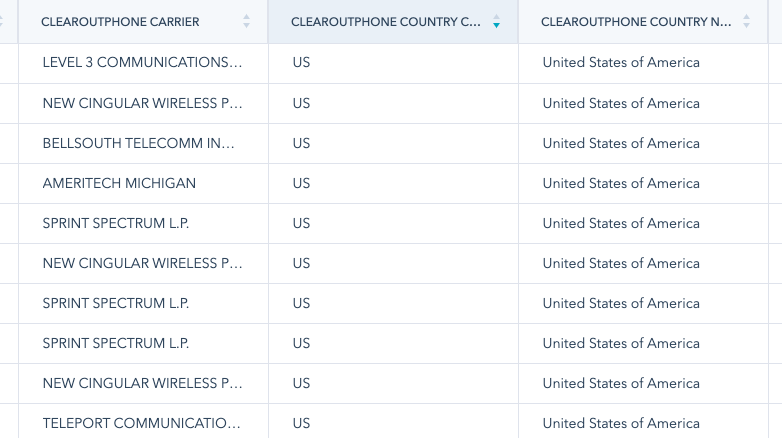Click US in the Level 3 Communications row

[301, 62]
